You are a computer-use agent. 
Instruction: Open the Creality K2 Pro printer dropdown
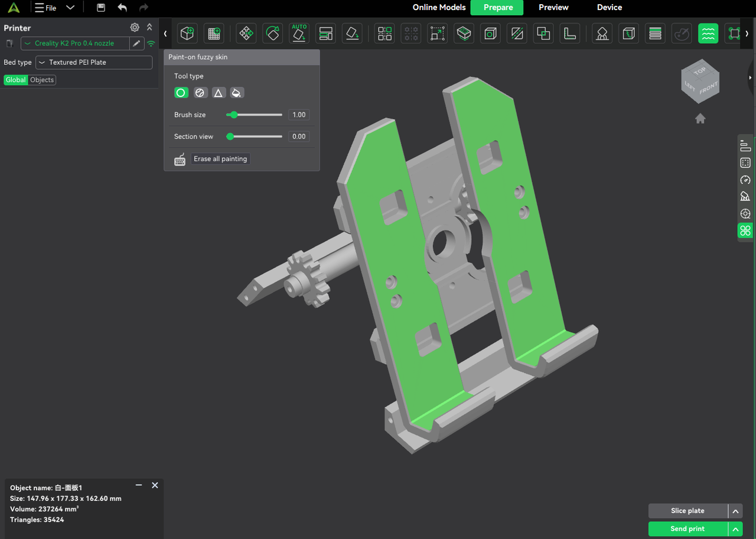click(x=75, y=43)
